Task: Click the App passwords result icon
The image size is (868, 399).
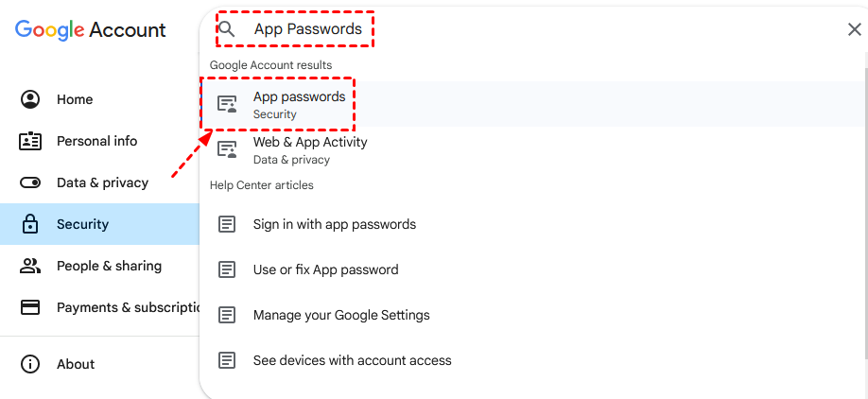Action: (227, 104)
